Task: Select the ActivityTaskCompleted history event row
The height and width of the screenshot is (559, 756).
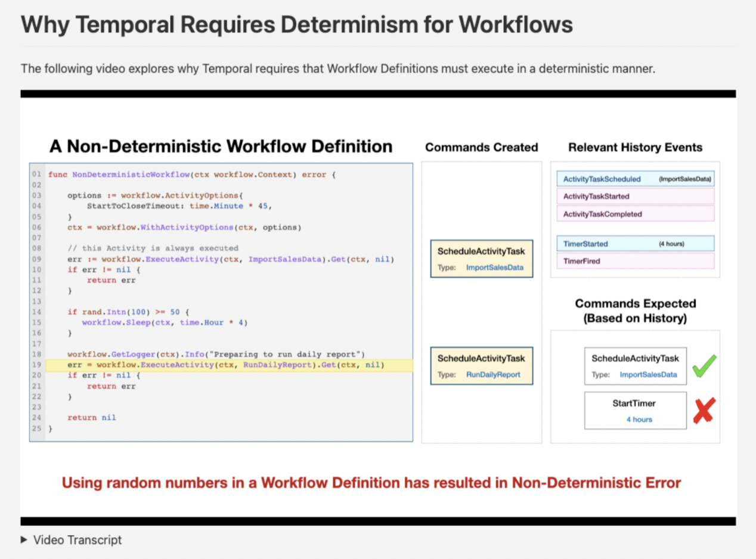Action: tap(635, 214)
